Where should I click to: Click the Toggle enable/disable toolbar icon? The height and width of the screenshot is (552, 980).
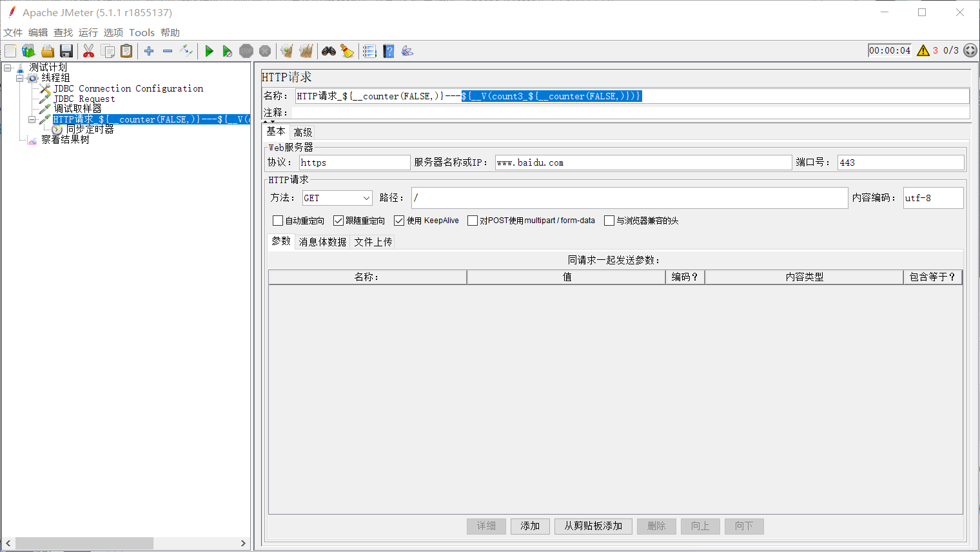coord(186,51)
